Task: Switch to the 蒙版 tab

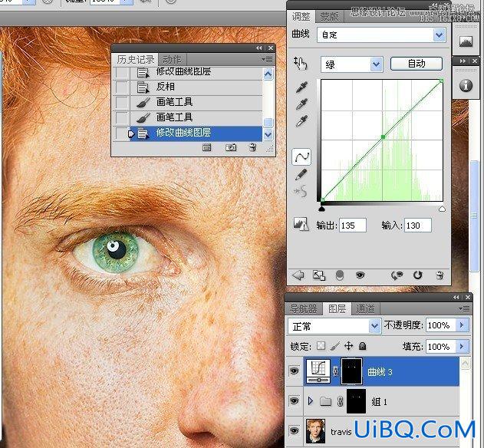Action: click(329, 16)
